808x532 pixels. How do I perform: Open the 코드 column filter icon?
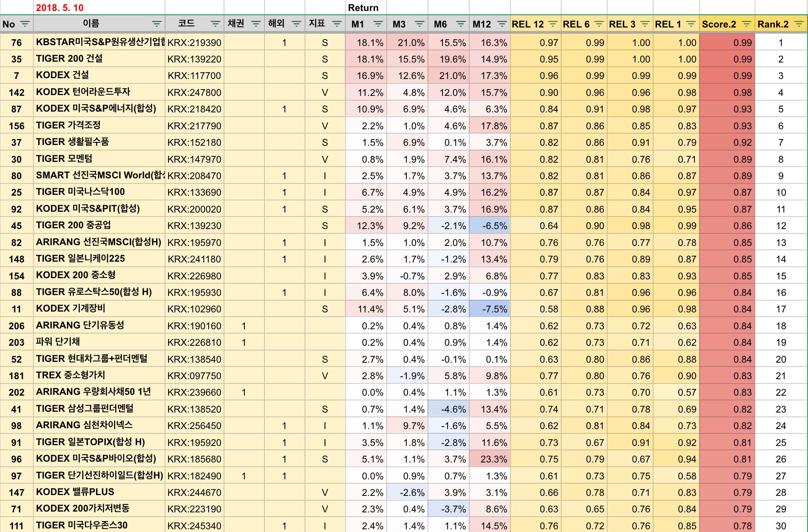coord(215,24)
